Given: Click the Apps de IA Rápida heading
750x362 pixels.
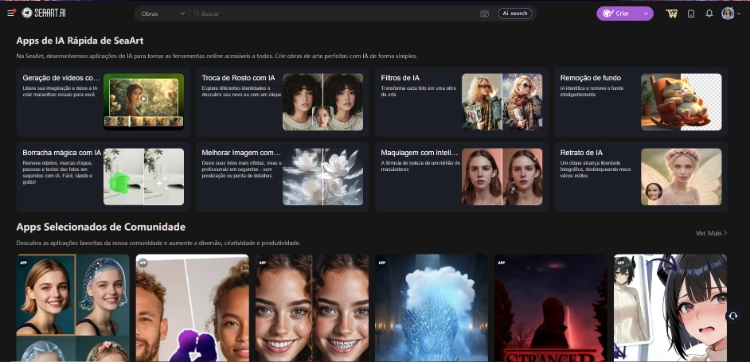Looking at the screenshot, I should 80,41.
